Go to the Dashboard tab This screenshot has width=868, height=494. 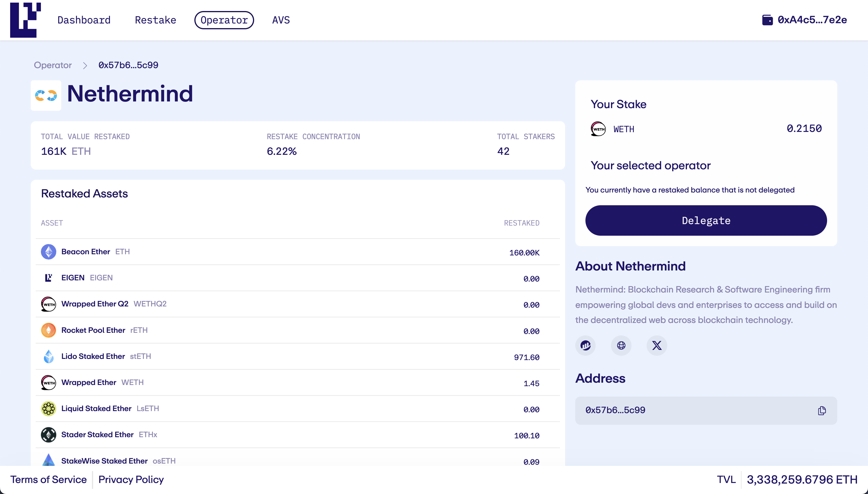84,20
